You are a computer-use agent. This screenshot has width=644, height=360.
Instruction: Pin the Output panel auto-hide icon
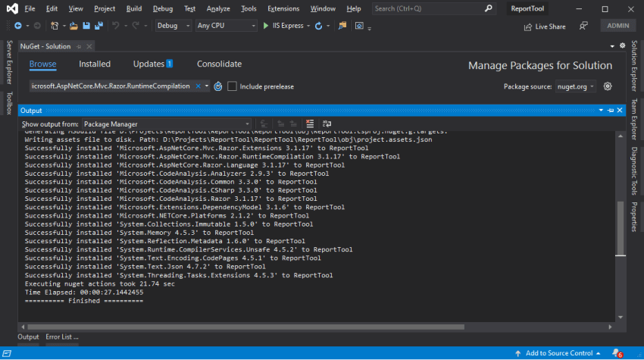(x=611, y=110)
